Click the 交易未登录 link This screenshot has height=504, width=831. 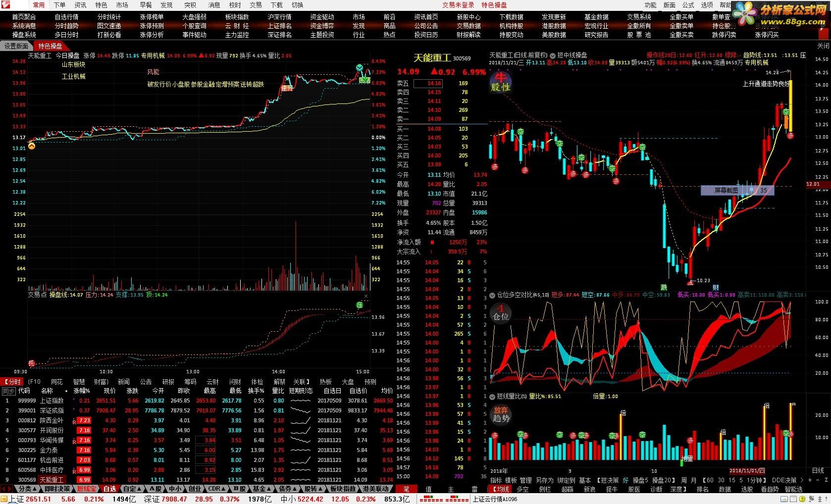pyautogui.click(x=458, y=5)
